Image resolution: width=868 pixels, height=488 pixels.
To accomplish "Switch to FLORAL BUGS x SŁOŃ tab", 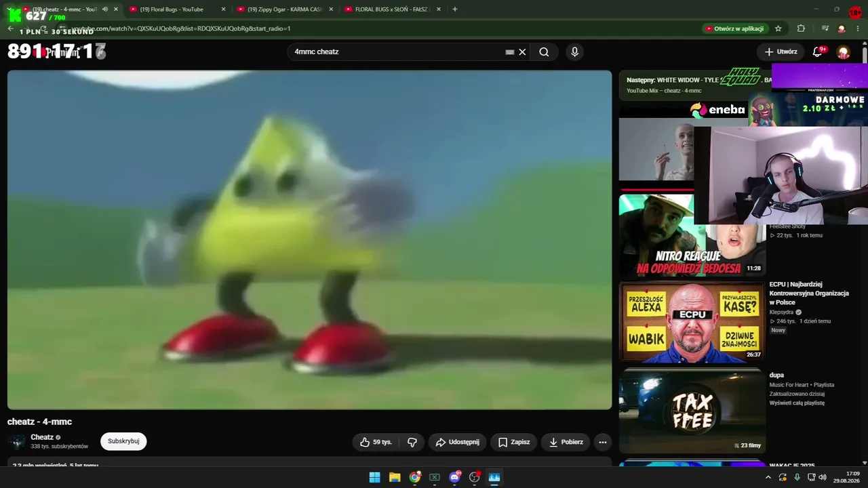I will [391, 9].
